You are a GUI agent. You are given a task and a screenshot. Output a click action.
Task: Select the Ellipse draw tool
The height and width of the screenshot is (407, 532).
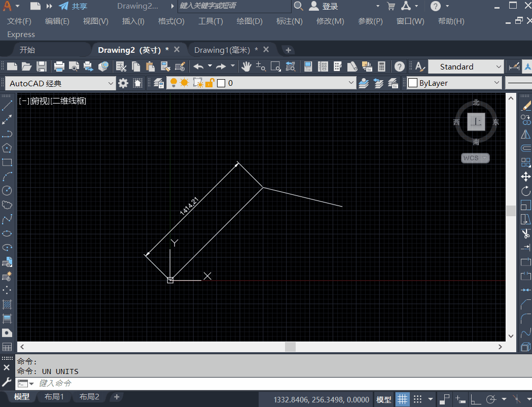[x=7, y=233]
